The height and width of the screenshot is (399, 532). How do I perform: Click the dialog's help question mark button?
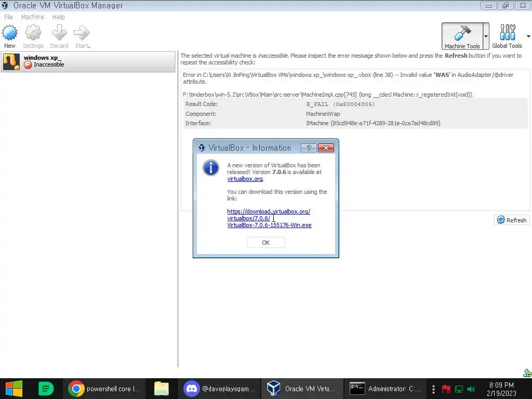pos(309,148)
